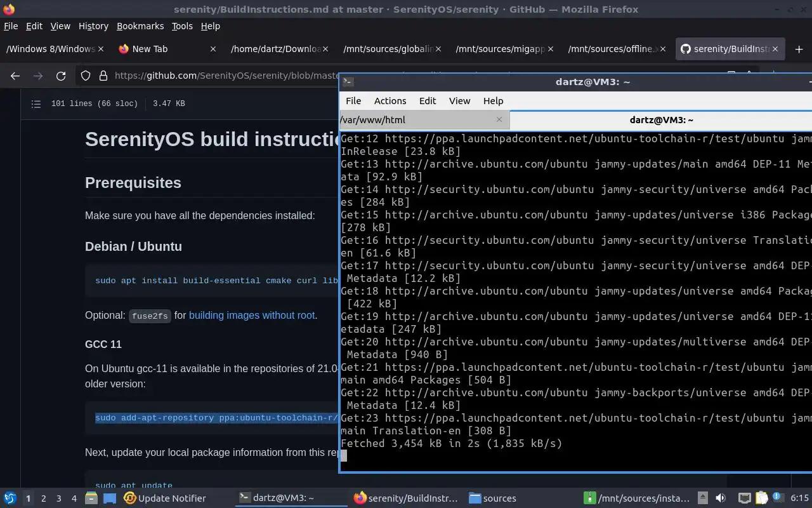
Task: Switch to workspace 2
Action: coord(44,498)
